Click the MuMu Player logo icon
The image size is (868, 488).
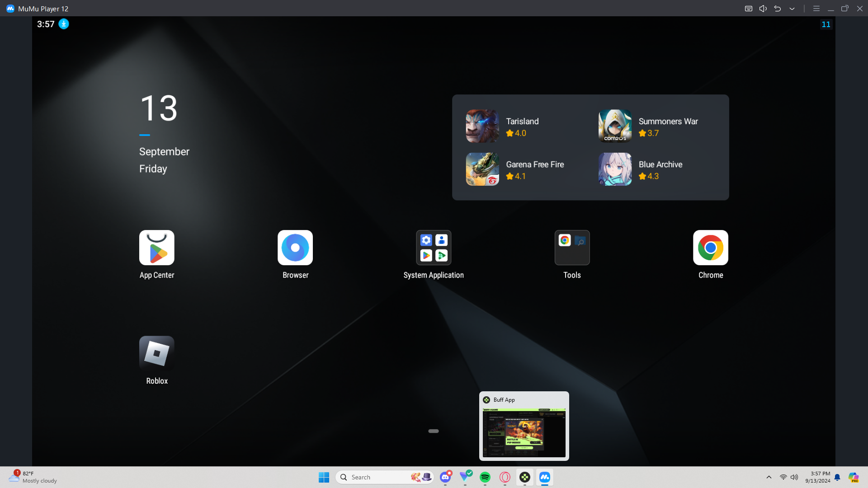(x=10, y=9)
